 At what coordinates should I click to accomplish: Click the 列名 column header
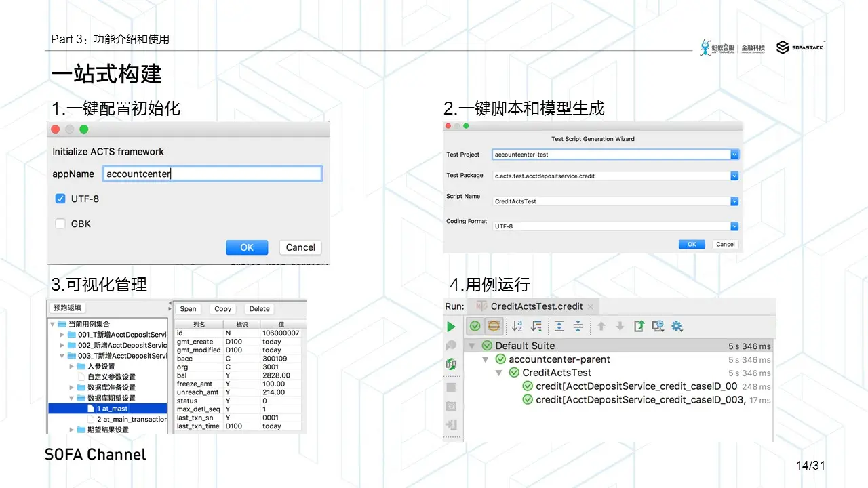pos(199,325)
